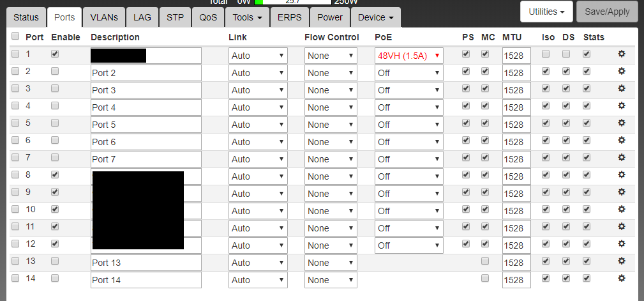Enable port 2 checkbox

pos(55,72)
